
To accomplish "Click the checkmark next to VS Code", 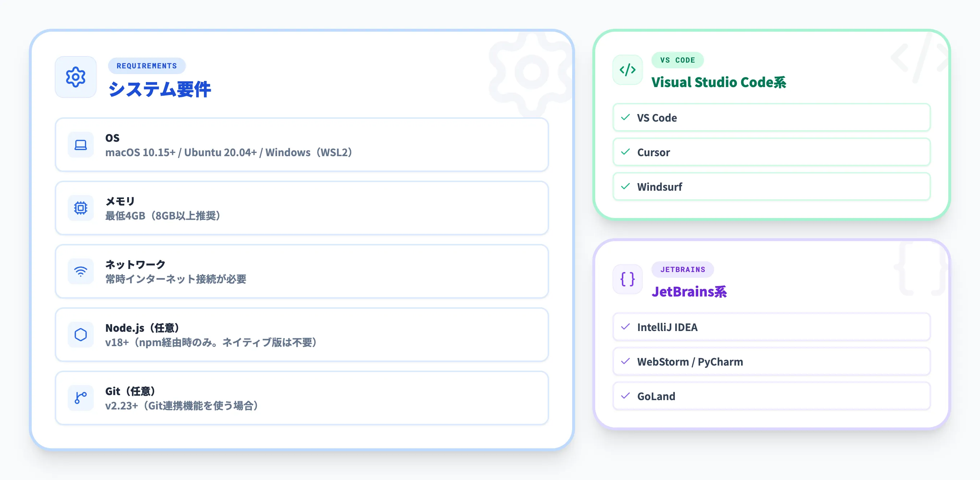I will [625, 117].
